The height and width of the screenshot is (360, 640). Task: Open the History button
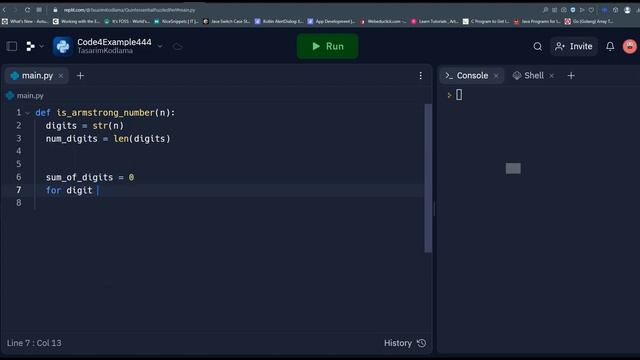click(x=405, y=343)
